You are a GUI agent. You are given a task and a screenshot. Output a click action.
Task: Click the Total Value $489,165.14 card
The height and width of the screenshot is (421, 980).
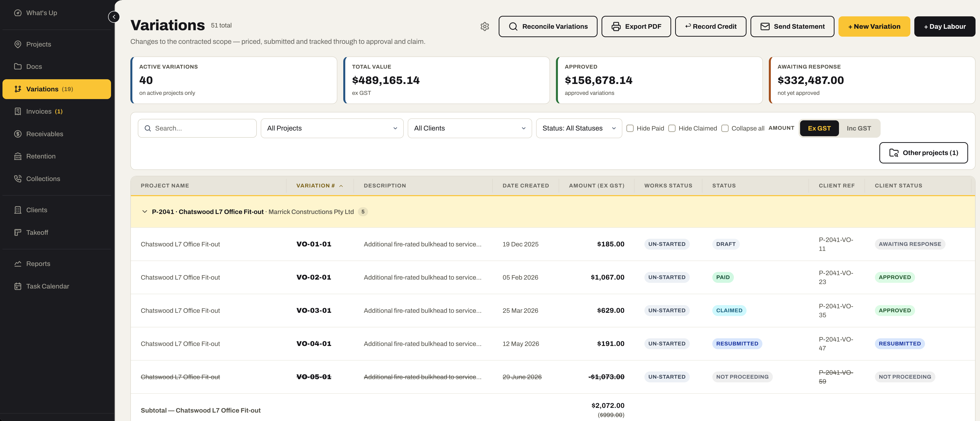coord(446,80)
